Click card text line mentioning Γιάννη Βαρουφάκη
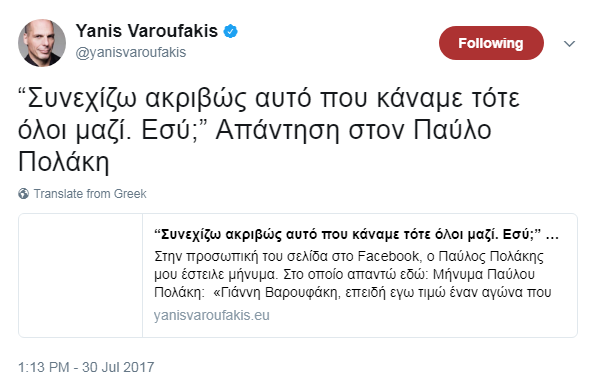Image resolution: width=597 pixels, height=381 pixels. (x=353, y=292)
